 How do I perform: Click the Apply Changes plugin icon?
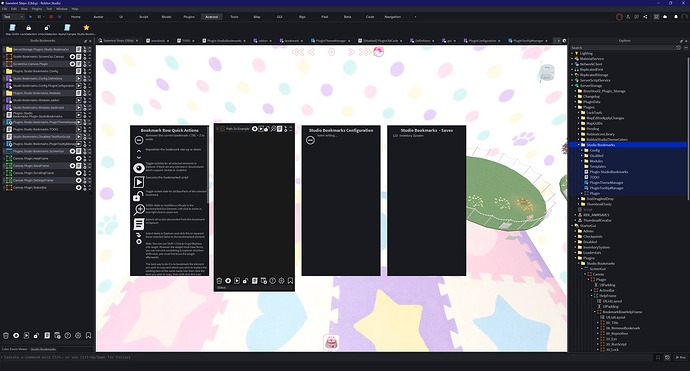[67, 28]
